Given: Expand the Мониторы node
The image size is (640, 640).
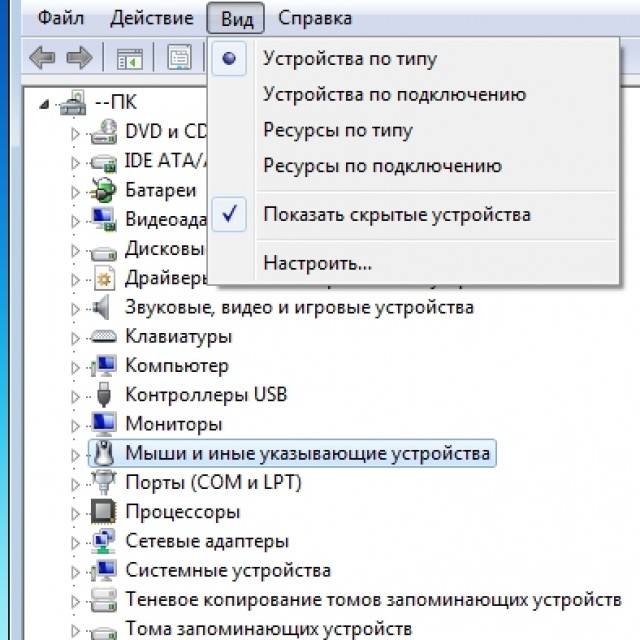Looking at the screenshot, I should pyautogui.click(x=75, y=426).
